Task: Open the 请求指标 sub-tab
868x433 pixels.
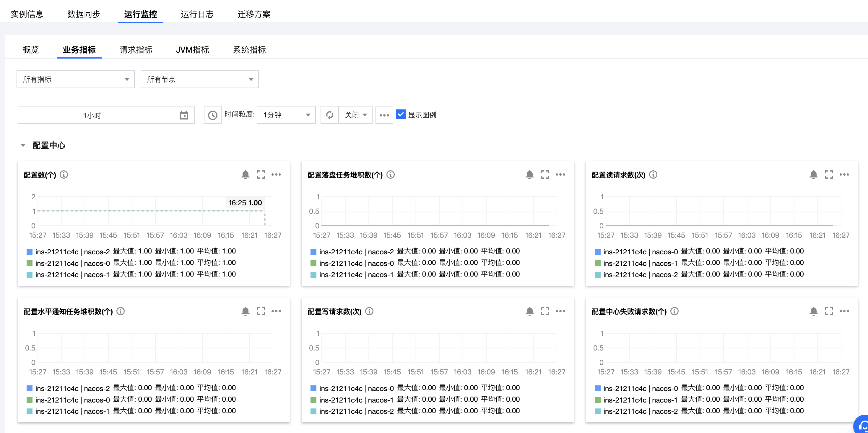Action: [136, 50]
